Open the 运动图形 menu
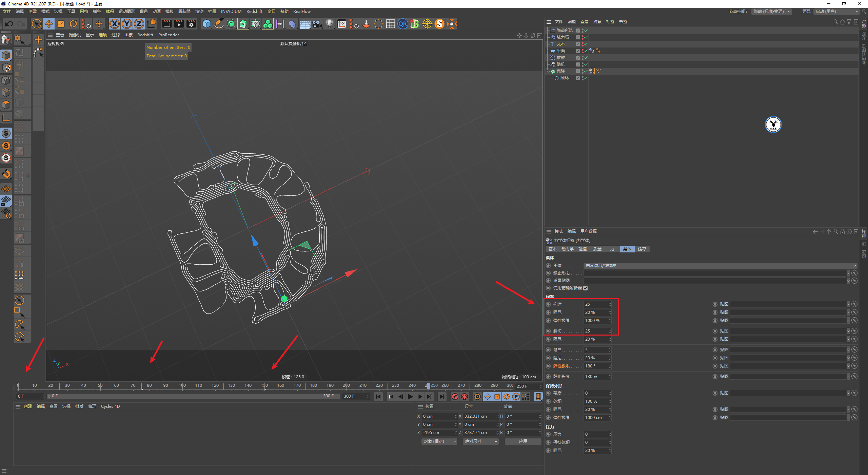 pos(126,12)
